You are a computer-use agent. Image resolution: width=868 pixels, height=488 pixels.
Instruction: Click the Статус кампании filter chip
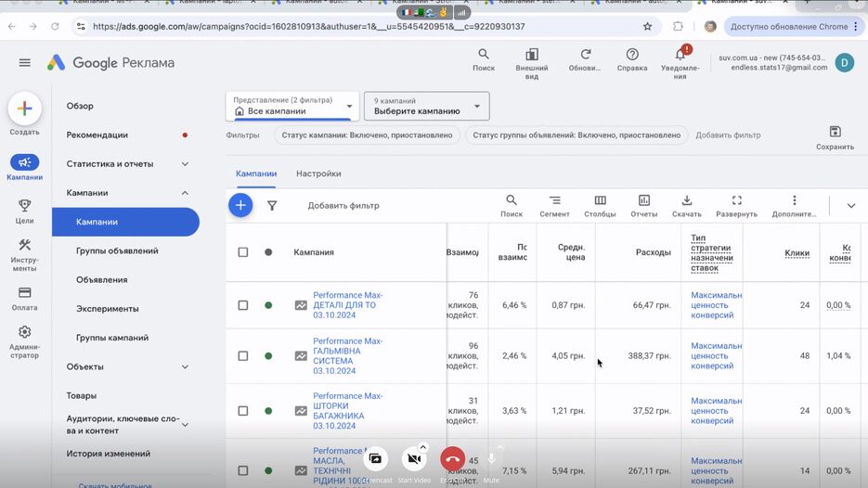(367, 135)
